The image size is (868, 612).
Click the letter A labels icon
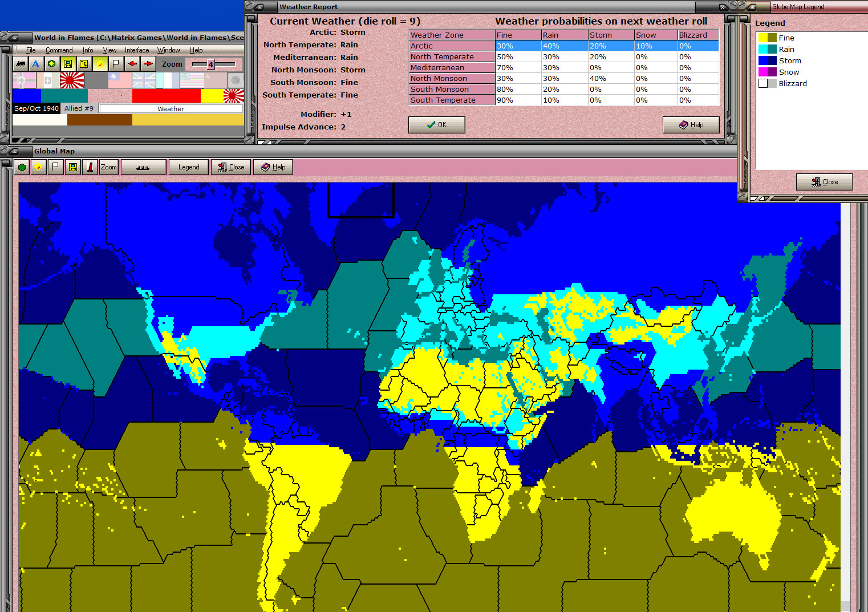(x=35, y=64)
